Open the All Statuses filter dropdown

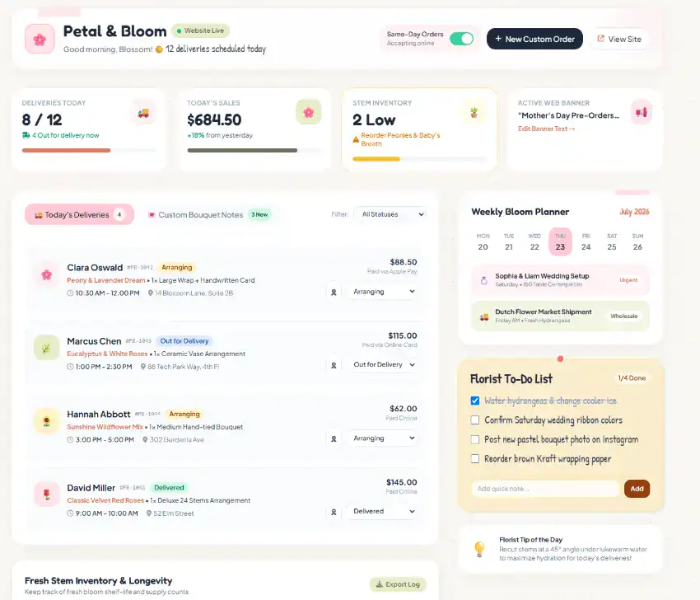(x=390, y=214)
